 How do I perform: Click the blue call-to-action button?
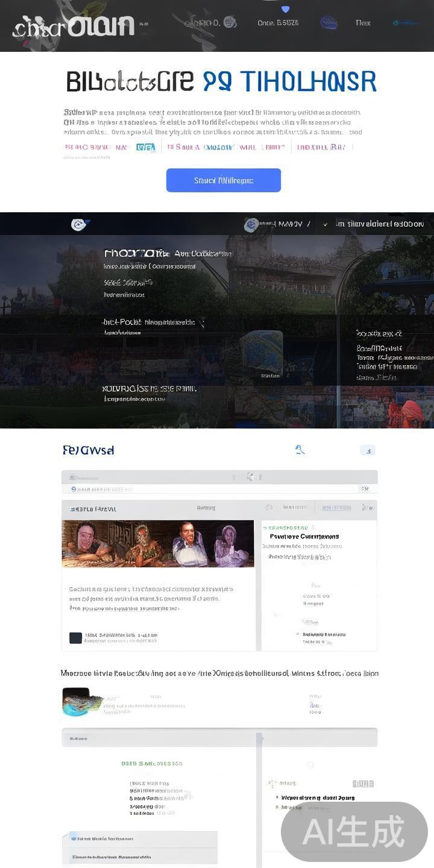tap(223, 180)
